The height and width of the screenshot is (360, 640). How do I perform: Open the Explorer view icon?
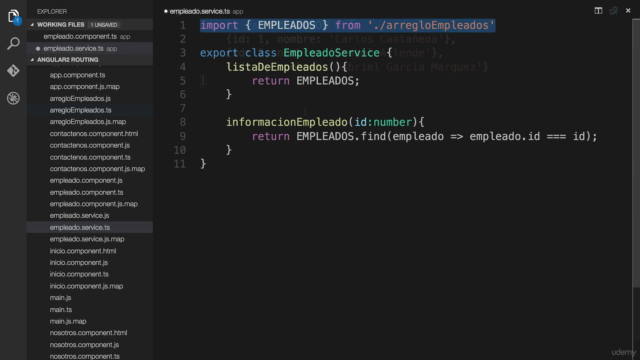pos(13,16)
